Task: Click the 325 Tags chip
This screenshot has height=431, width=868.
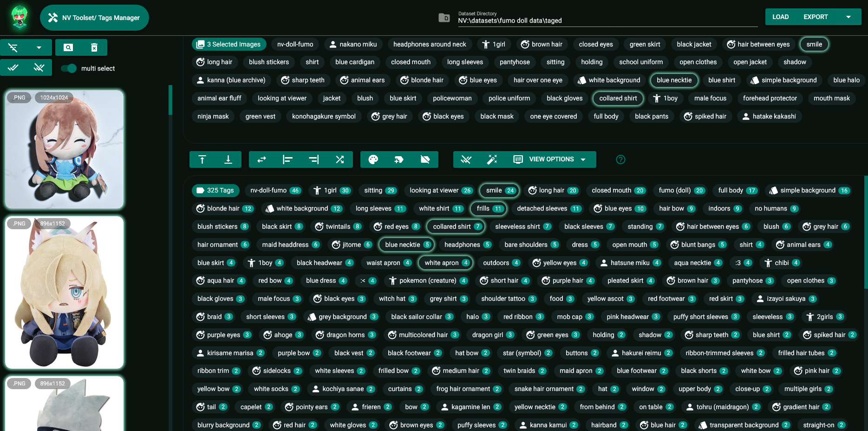Action: click(x=215, y=190)
